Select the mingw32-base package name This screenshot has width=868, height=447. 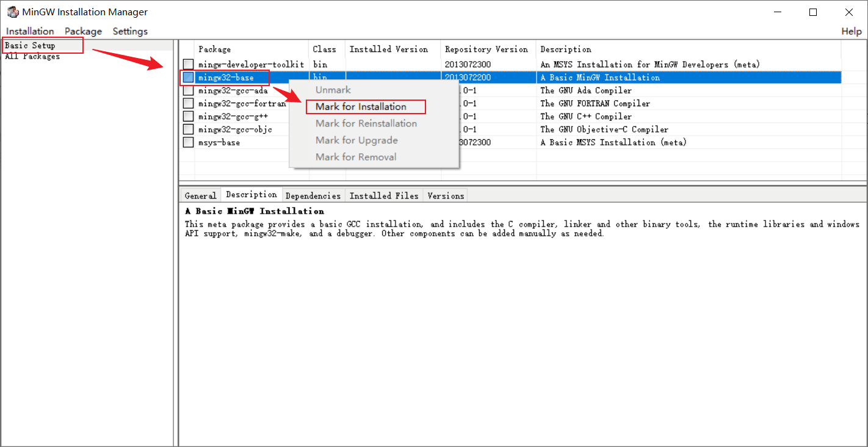tap(225, 78)
